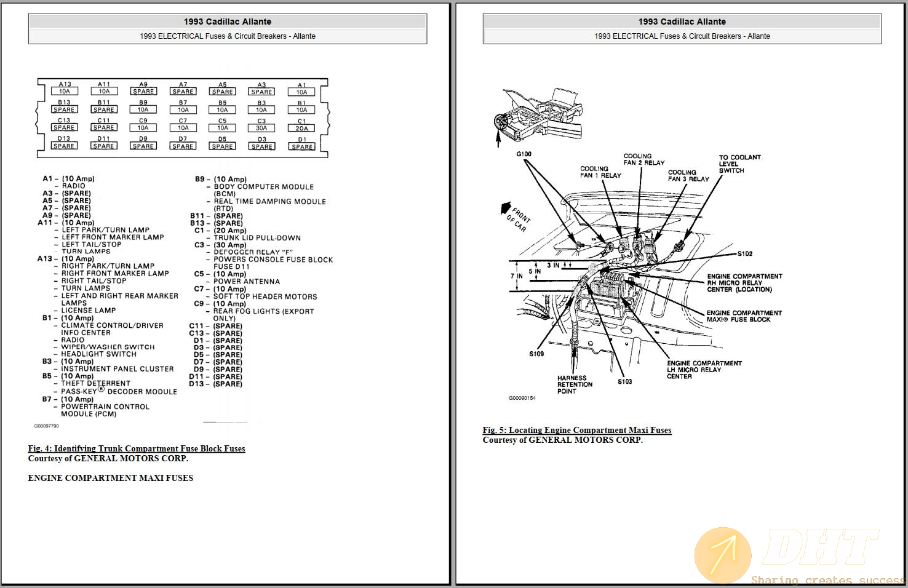Click the C3 30A fuse box in the diagram
The width and height of the screenshot is (908, 588).
pyautogui.click(x=261, y=128)
